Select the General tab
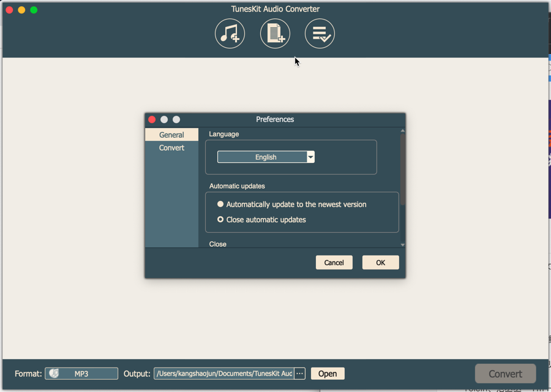 tap(171, 134)
